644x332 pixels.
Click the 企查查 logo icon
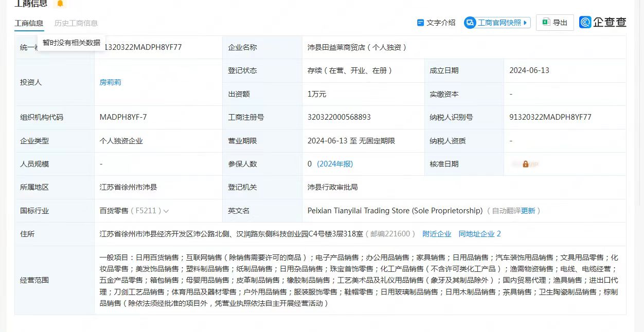pos(585,22)
